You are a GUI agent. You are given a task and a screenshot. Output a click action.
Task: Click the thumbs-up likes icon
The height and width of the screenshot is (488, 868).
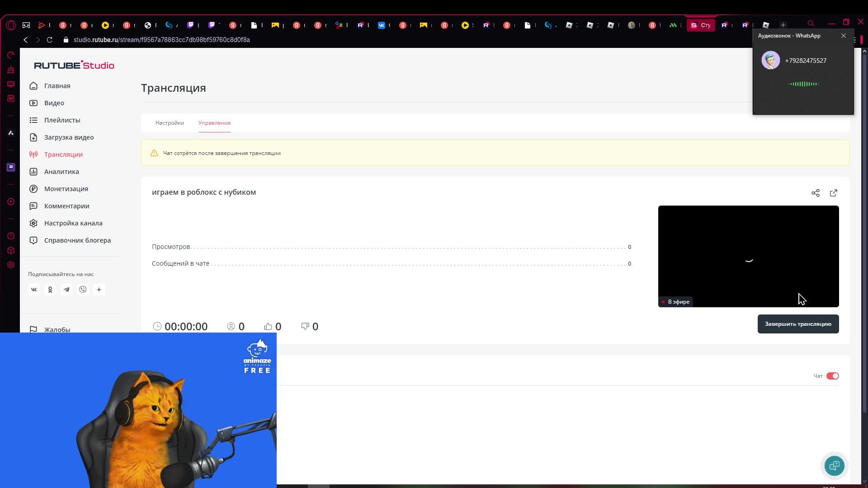268,326
